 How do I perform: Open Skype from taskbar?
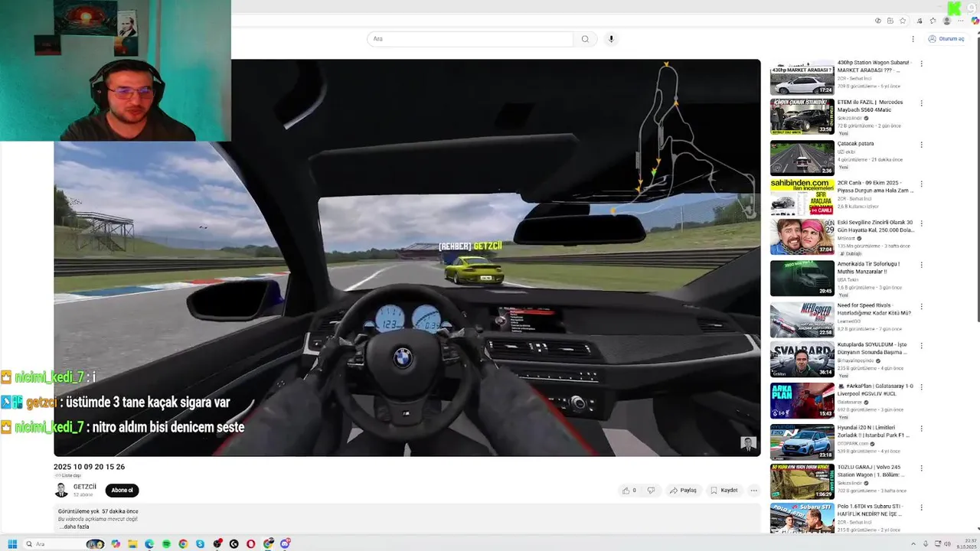200,544
